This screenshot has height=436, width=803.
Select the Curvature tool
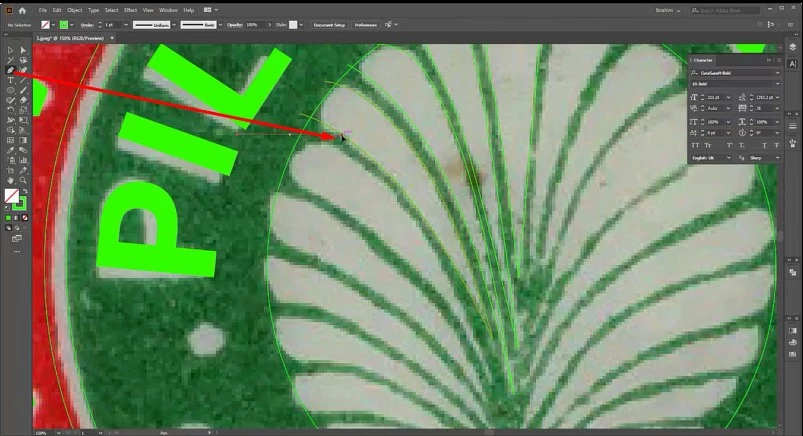(x=23, y=70)
